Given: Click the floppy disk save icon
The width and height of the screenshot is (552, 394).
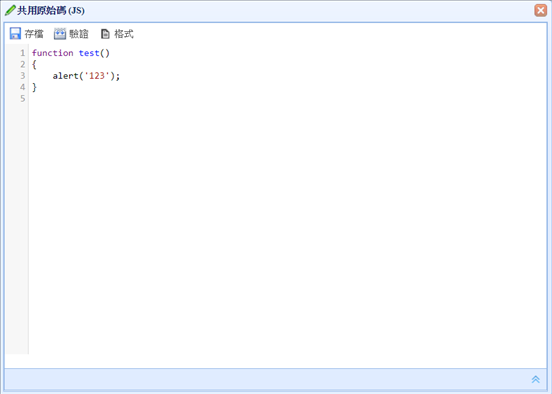Looking at the screenshot, I should coord(15,33).
